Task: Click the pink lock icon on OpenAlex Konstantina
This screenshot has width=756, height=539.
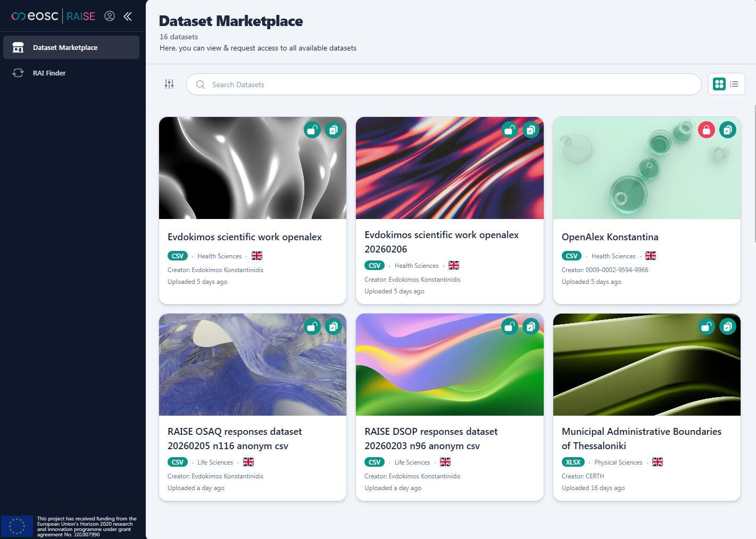Action: [706, 129]
